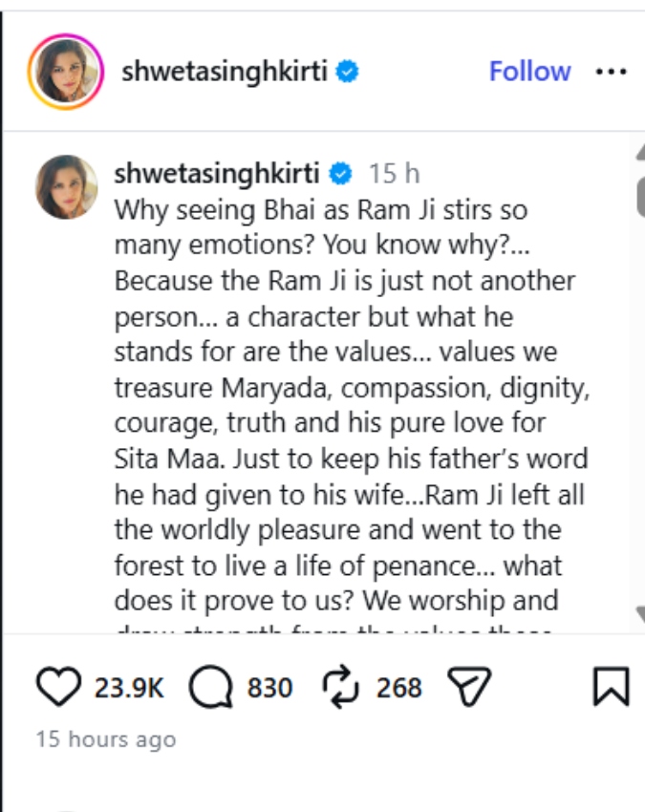Open shwetasinghkirti profile from header username
This screenshot has height=812, width=645.
coord(226,72)
